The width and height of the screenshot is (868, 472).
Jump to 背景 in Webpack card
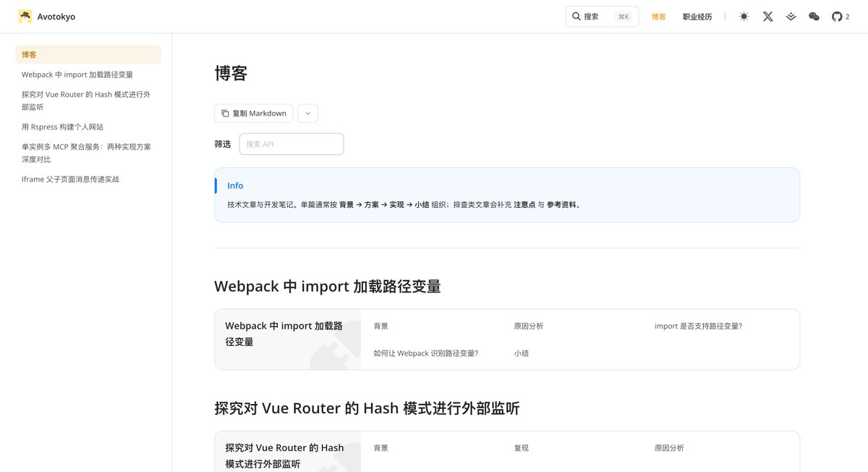pyautogui.click(x=380, y=326)
